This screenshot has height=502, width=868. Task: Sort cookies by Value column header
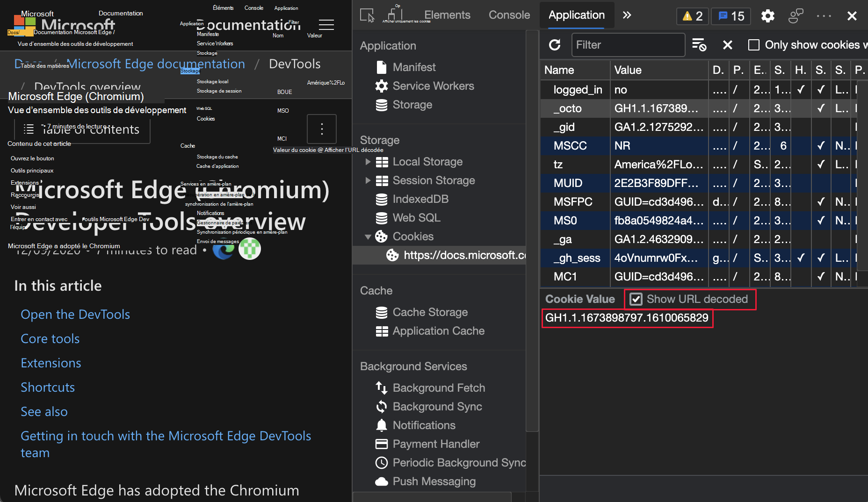pyautogui.click(x=659, y=70)
